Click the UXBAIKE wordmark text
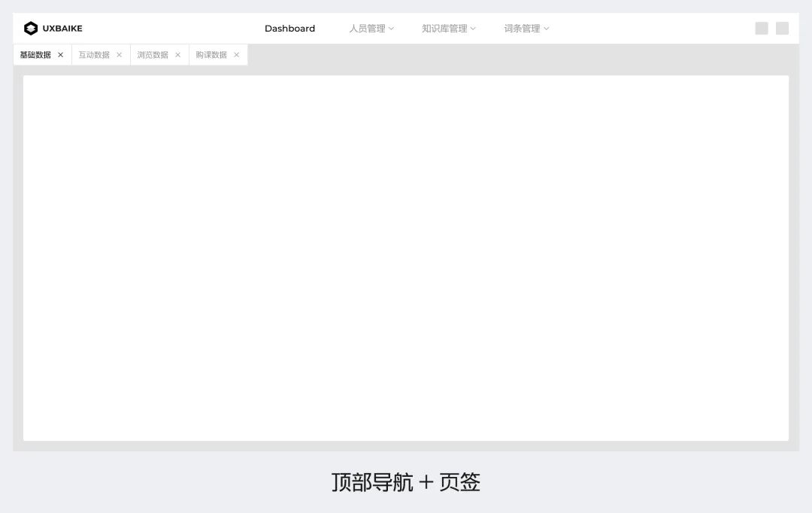Image resolution: width=812 pixels, height=513 pixels. pyautogui.click(x=62, y=28)
